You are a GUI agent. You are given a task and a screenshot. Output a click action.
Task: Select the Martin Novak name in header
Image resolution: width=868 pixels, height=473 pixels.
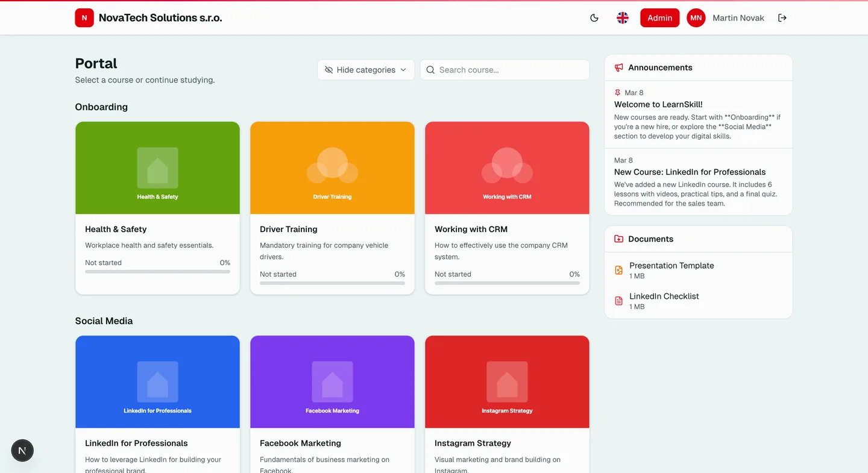coord(738,17)
